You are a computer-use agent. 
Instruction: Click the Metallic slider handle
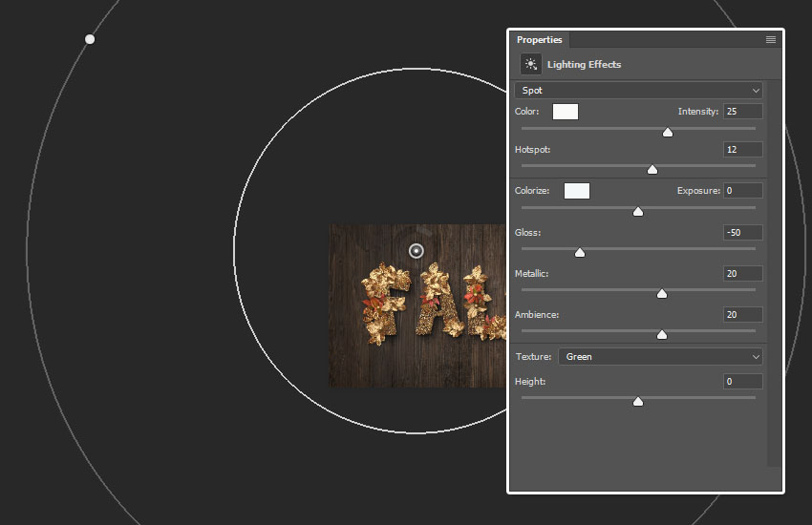click(x=662, y=294)
